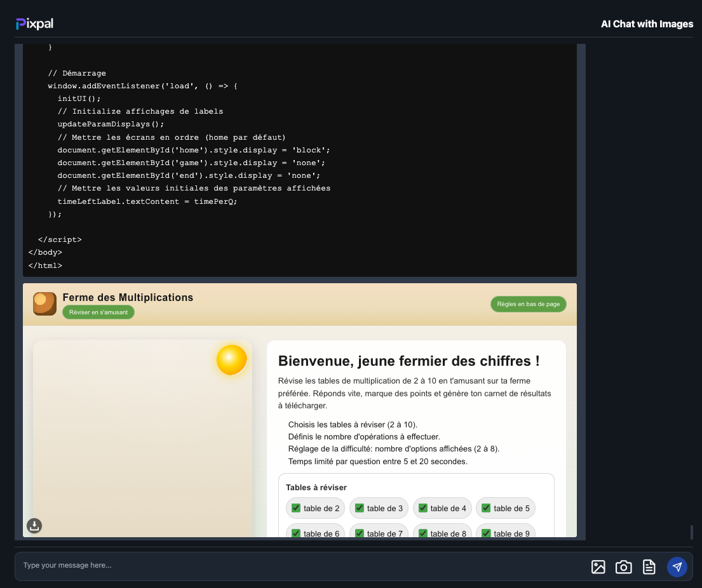Click the AI Chat with Images heading
The image size is (702, 588).
pyautogui.click(x=647, y=24)
